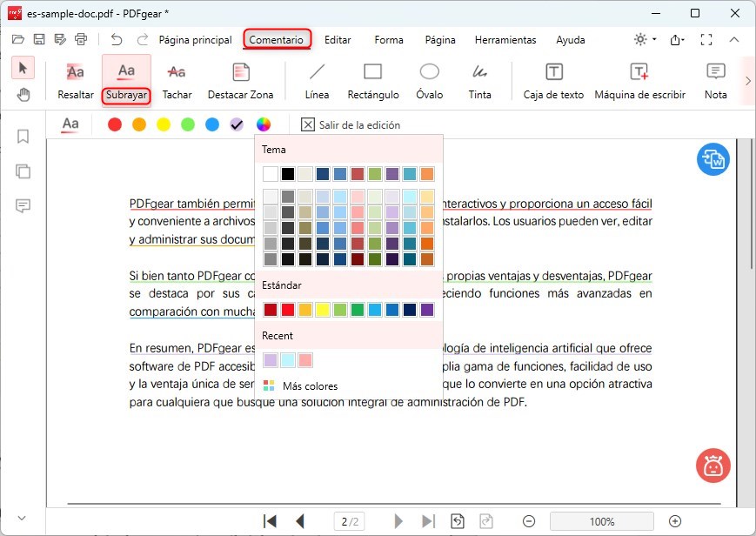Viewport: 756px width, 536px height.
Task: Select the checked lavender color circle
Action: point(237,124)
